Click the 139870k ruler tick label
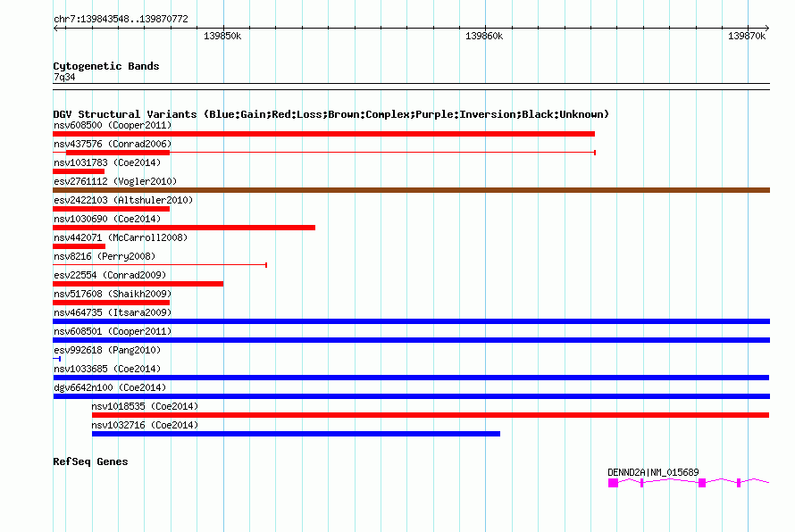The height and width of the screenshot is (532, 795). click(747, 36)
